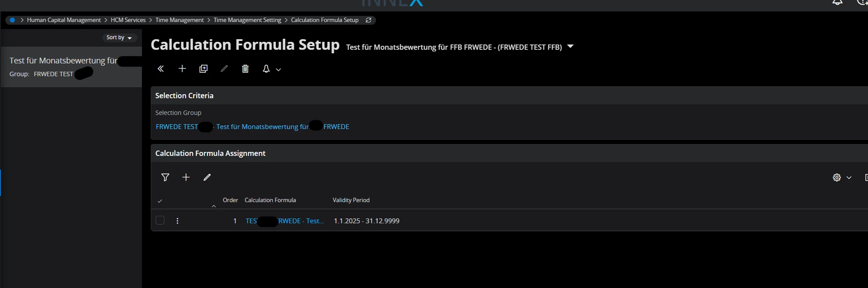The height and width of the screenshot is (288, 868).
Task: Collapse the Selection Criteria section header
Action: [509, 96]
